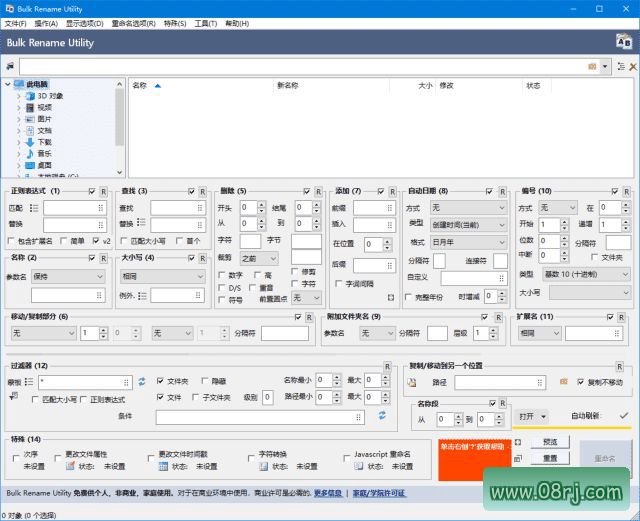Viewport: 640px width, 521px height.
Task: Open the 参数名 保持 dropdown in 名称 (2)
Action: [x=68, y=276]
